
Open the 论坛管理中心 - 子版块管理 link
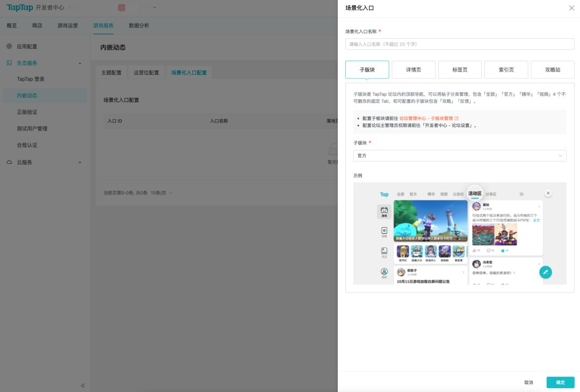[426, 118]
